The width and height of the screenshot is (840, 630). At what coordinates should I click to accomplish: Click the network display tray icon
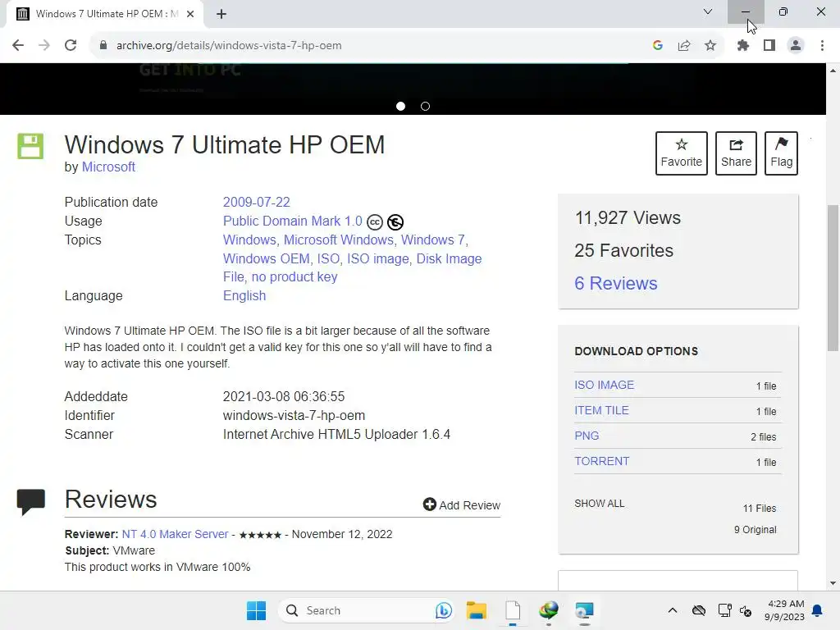click(725, 610)
